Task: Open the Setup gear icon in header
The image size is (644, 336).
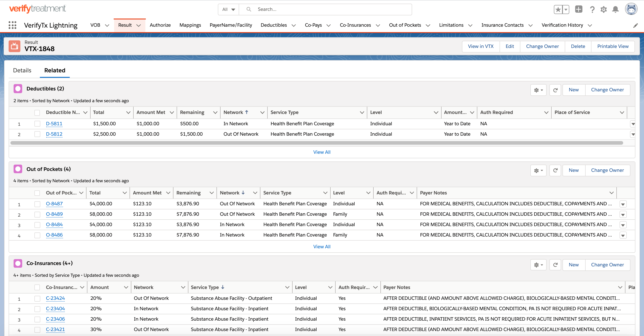Action: pyautogui.click(x=603, y=9)
